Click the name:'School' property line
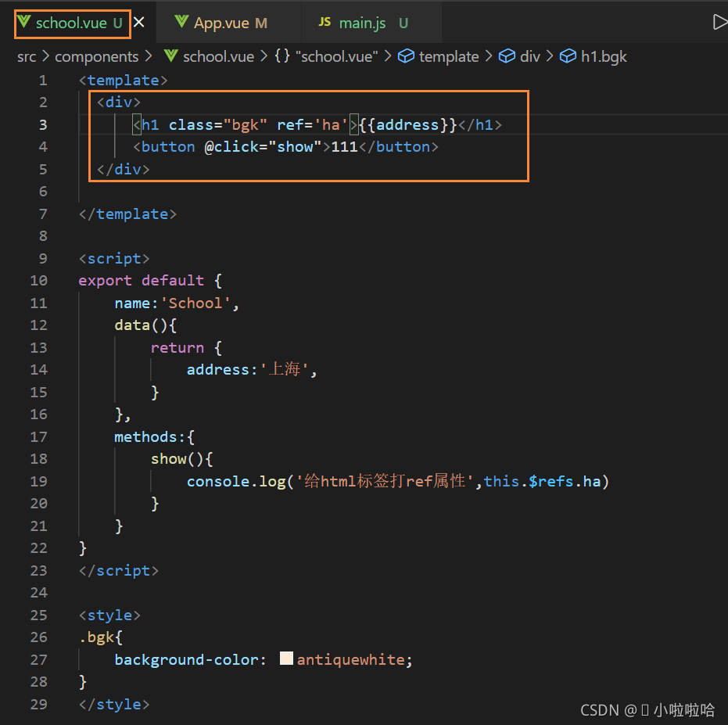The width and height of the screenshot is (728, 725). click(x=177, y=303)
